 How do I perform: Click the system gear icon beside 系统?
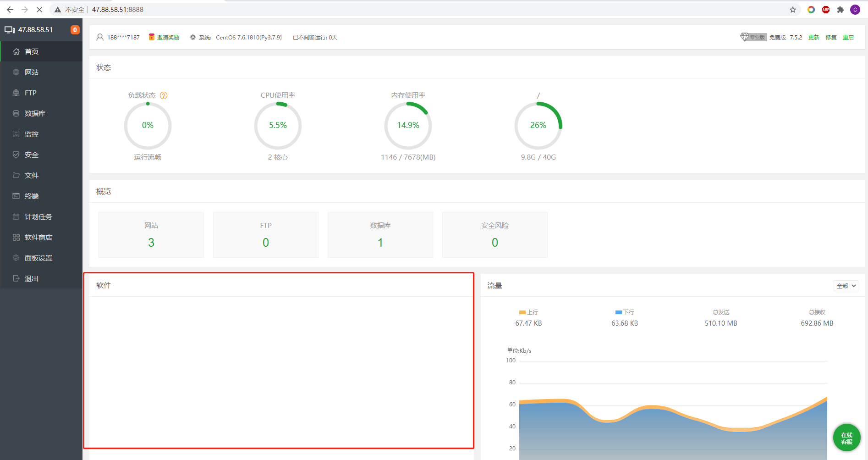[193, 37]
